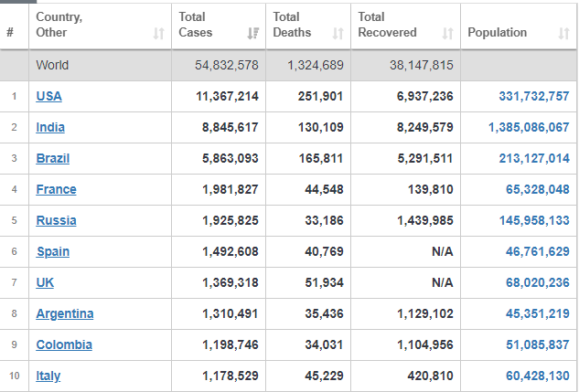Click Russia population 145,958,133
This screenshot has width=579, height=392.
534,220
